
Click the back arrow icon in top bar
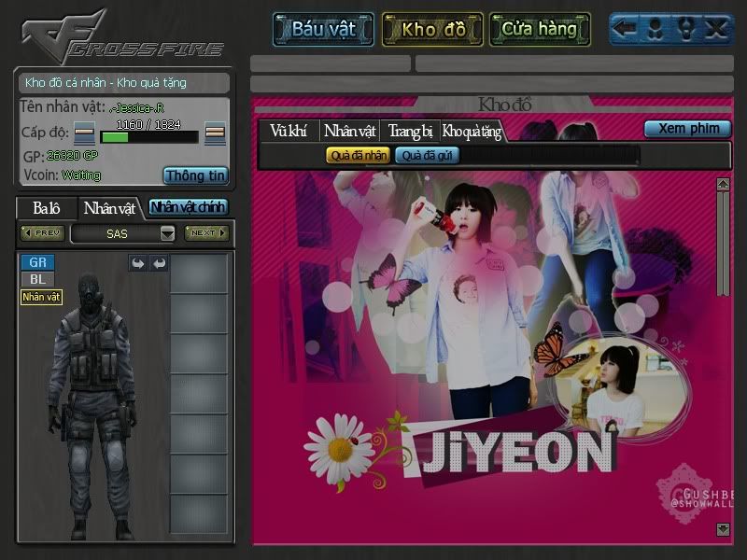tap(626, 30)
